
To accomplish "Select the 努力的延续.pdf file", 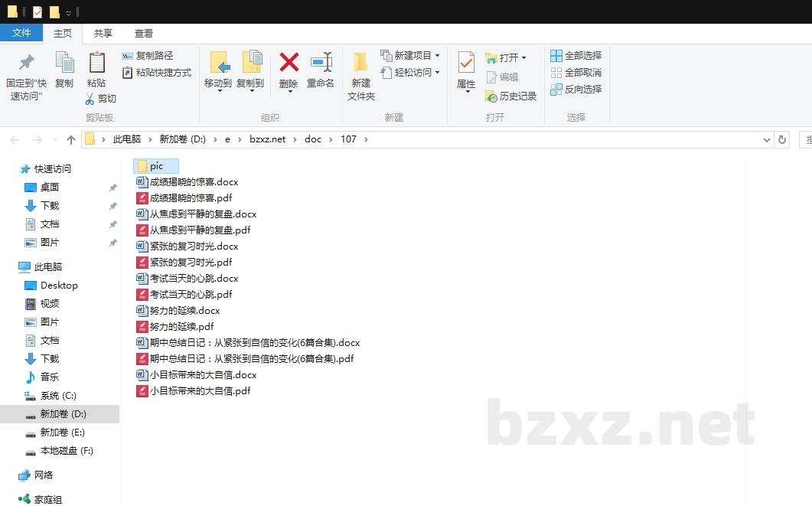I will pyautogui.click(x=181, y=327).
